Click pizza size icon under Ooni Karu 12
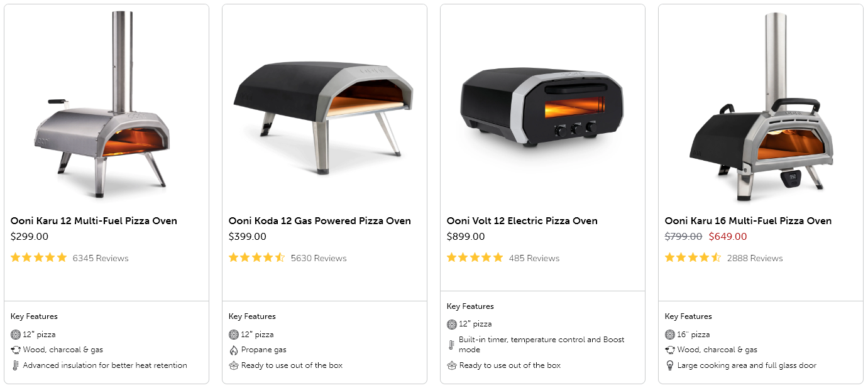868x388 pixels. [x=16, y=335]
